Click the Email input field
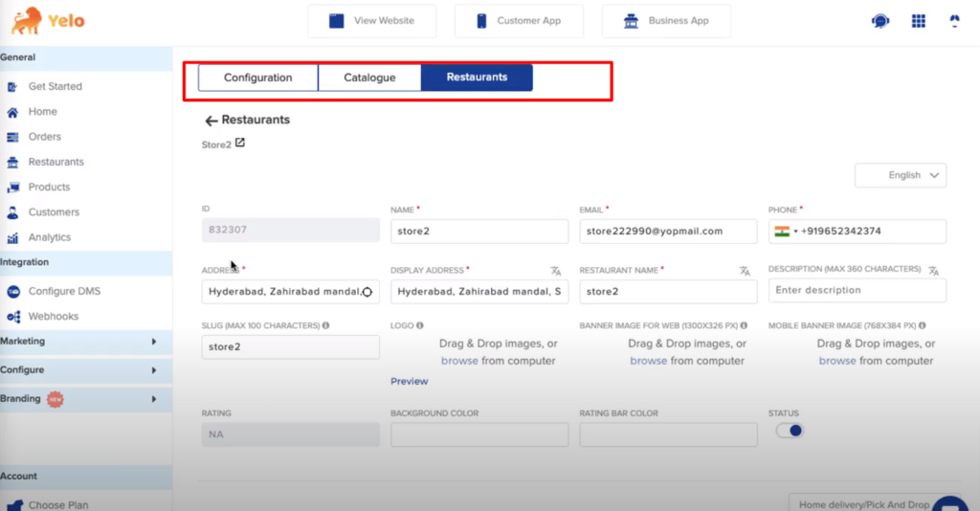The image size is (980, 511). (668, 232)
